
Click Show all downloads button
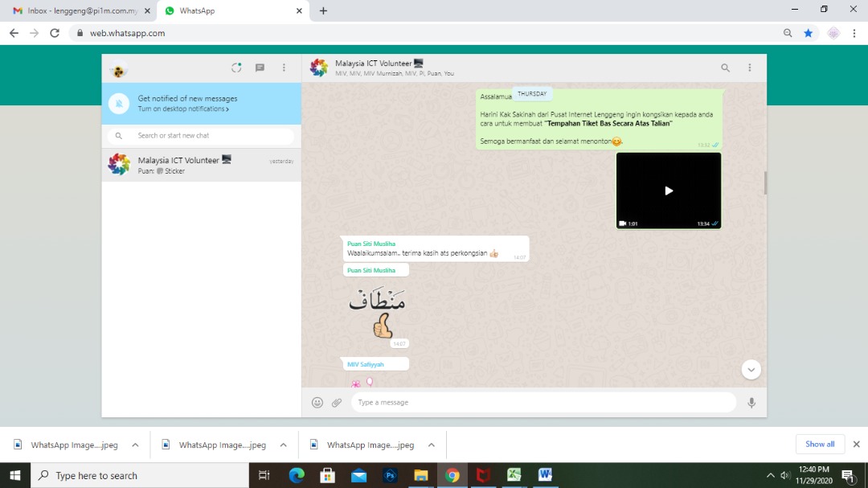[820, 445]
